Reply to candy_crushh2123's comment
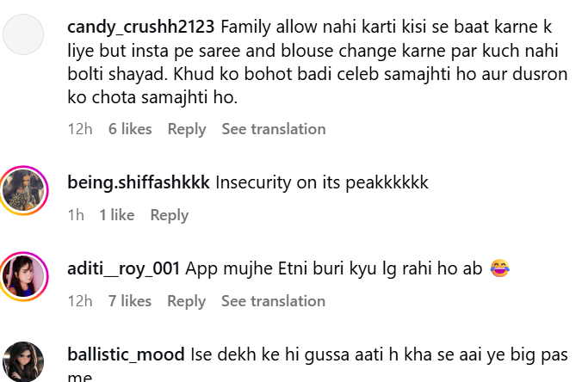The width and height of the screenshot is (588, 382). (187, 129)
